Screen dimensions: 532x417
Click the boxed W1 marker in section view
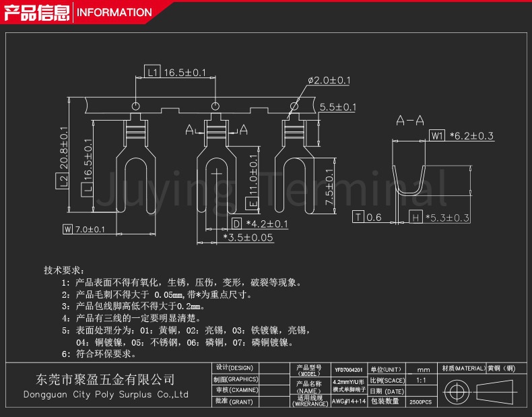click(437, 135)
